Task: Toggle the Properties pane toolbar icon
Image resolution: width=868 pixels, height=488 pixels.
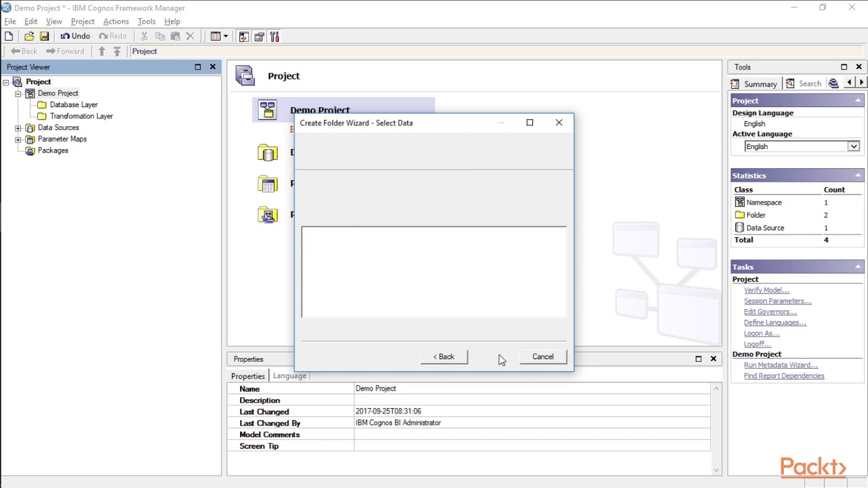Action: [x=259, y=37]
